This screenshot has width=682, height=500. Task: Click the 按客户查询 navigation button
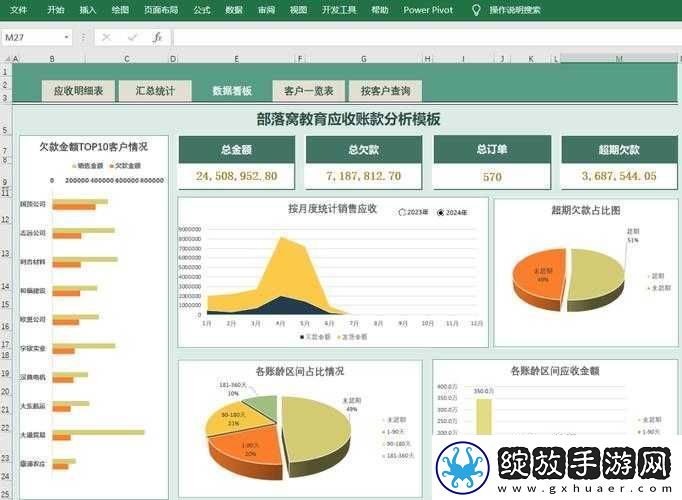(x=385, y=91)
